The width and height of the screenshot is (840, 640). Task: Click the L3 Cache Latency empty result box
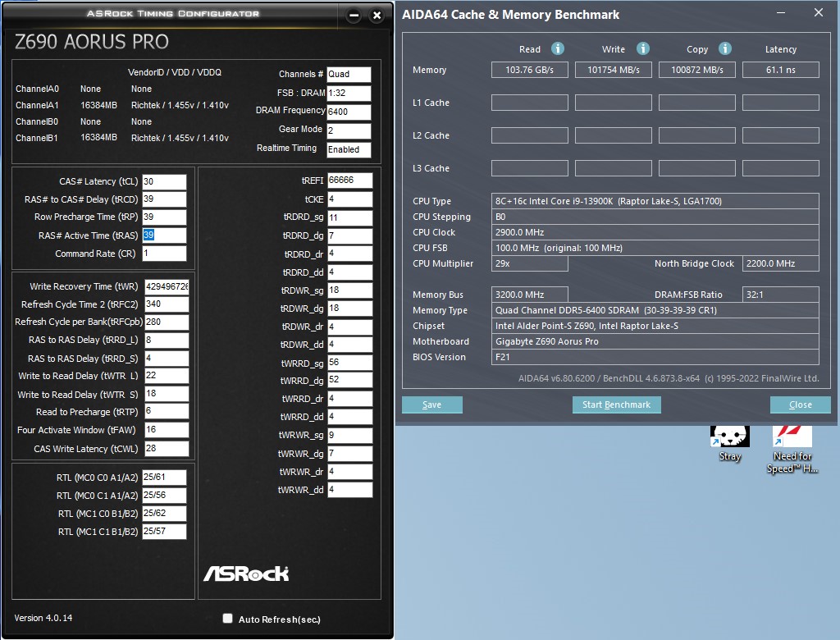[x=781, y=167]
